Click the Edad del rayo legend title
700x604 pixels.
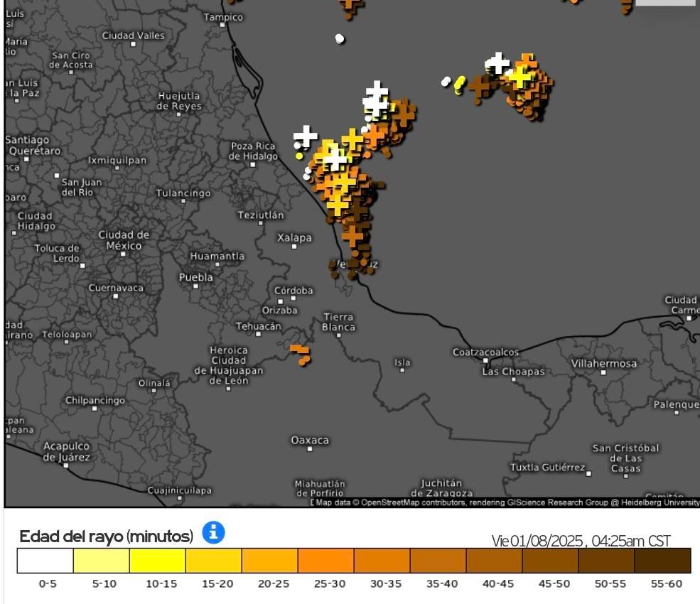(x=106, y=536)
